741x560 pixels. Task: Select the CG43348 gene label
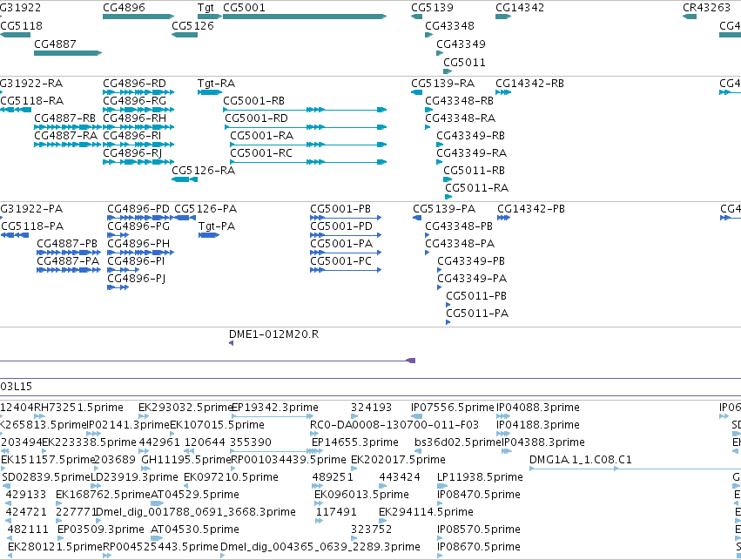click(449, 25)
